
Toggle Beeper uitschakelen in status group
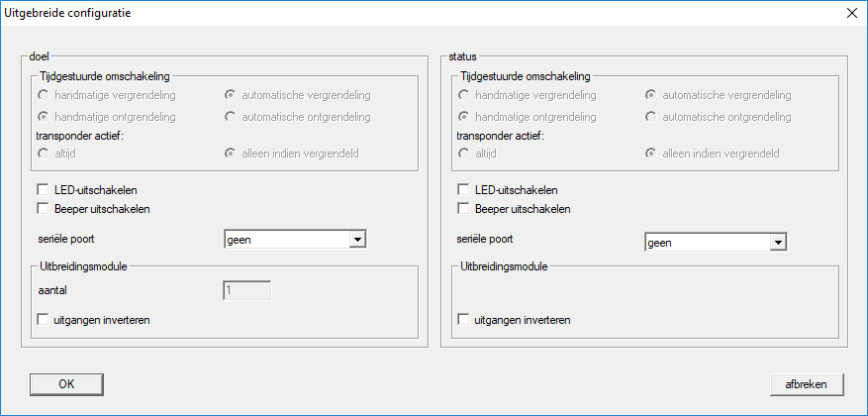click(x=464, y=209)
